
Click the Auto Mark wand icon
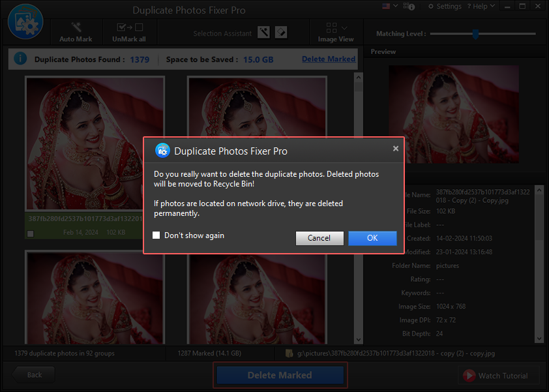(x=76, y=27)
